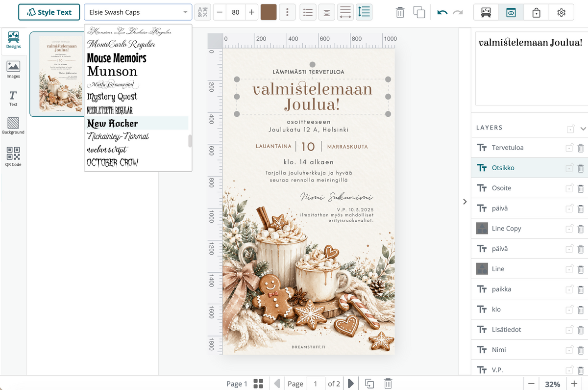Open the text alignment options icon

[x=326, y=12]
